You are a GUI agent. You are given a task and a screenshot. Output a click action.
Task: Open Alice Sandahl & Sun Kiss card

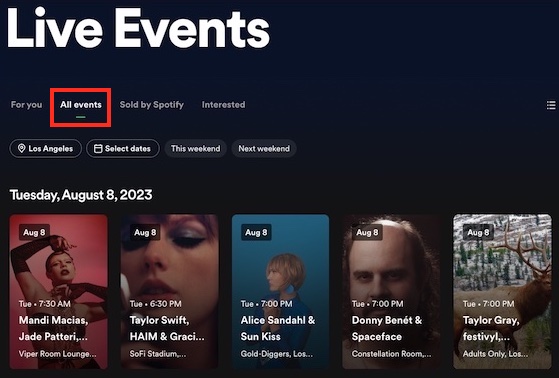pos(281,291)
